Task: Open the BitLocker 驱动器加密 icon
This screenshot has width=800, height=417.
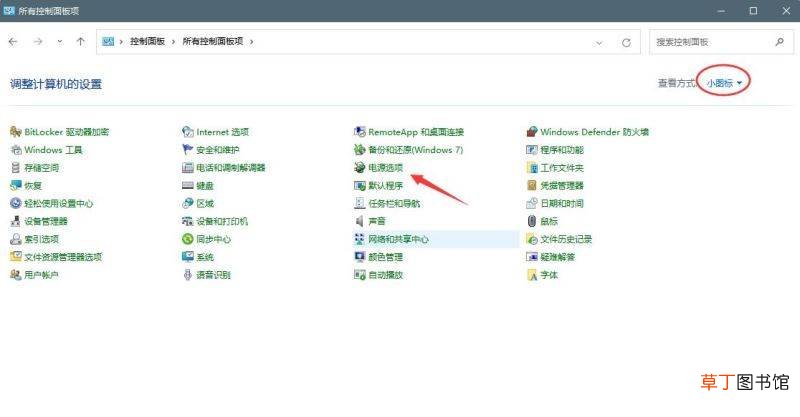Action: (x=16, y=132)
